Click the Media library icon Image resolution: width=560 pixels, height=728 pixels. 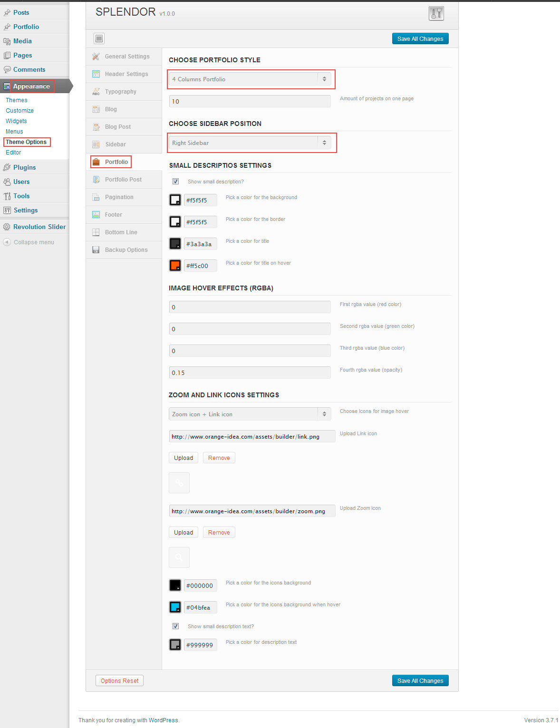(x=7, y=41)
